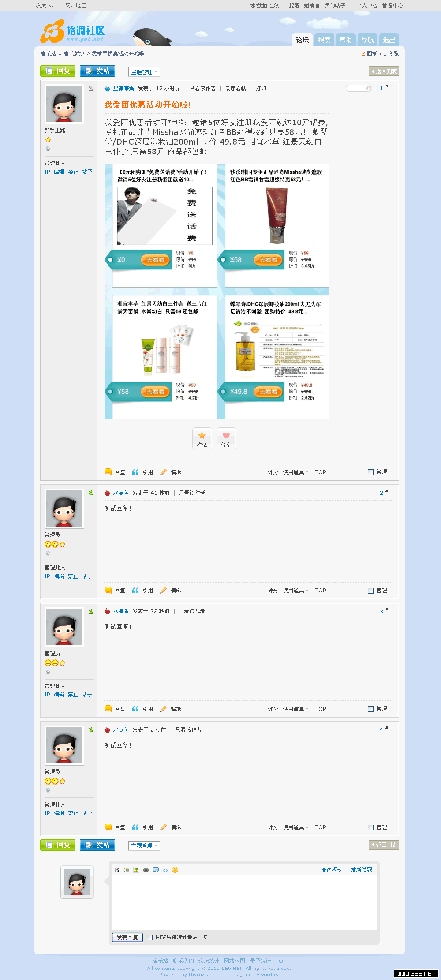441x980 pixels.
Task: Click pencil edit icon under post 2
Action: pyautogui.click(x=163, y=590)
